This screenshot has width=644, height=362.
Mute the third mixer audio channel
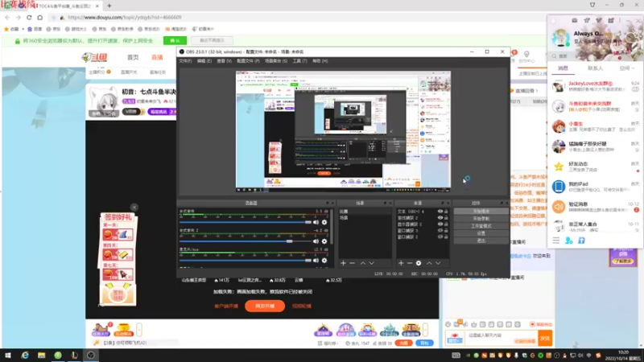point(316,260)
